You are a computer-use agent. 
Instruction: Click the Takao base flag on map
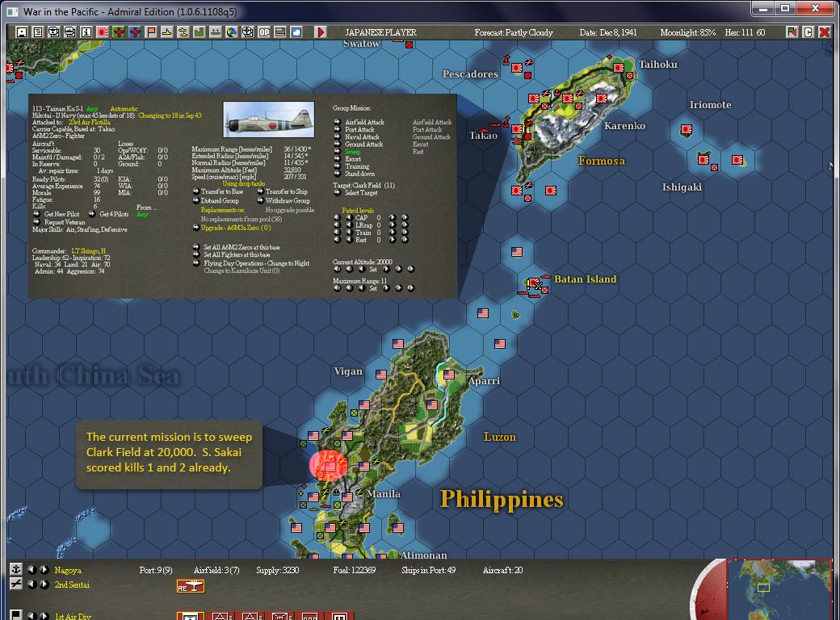click(x=516, y=129)
